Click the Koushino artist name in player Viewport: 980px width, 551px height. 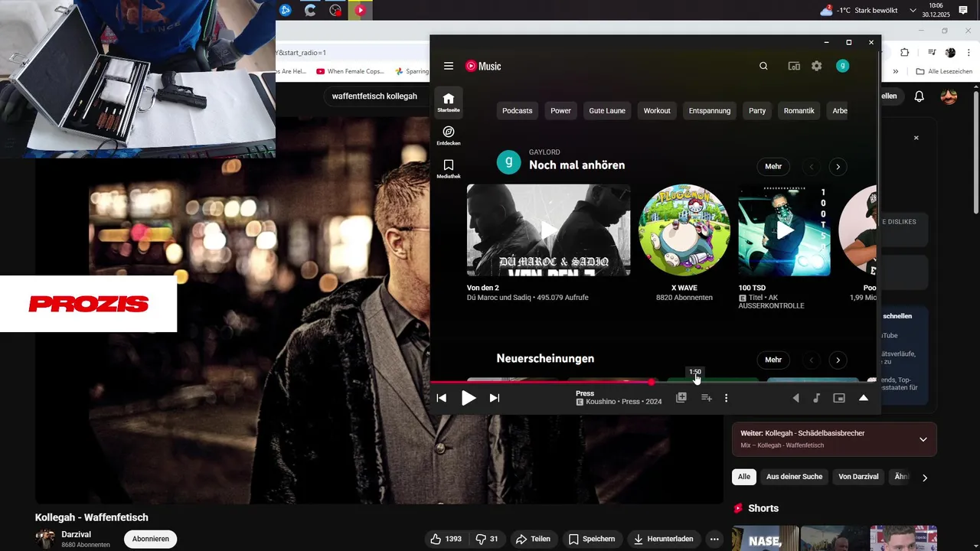click(601, 402)
